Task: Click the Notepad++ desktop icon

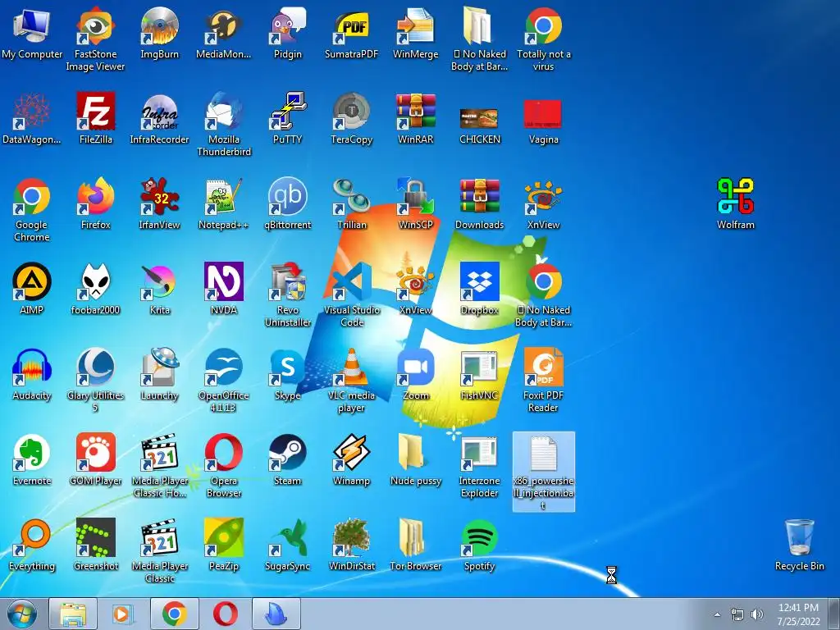Action: point(223,203)
